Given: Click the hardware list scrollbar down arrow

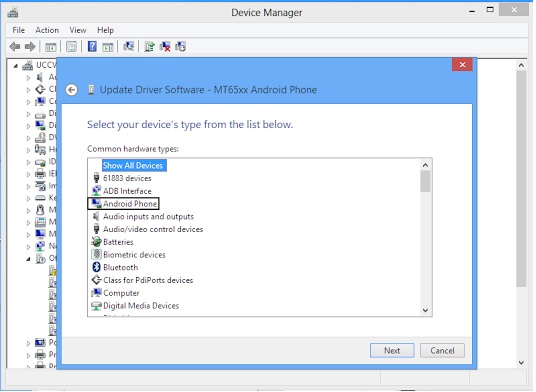Looking at the screenshot, I should [425, 310].
